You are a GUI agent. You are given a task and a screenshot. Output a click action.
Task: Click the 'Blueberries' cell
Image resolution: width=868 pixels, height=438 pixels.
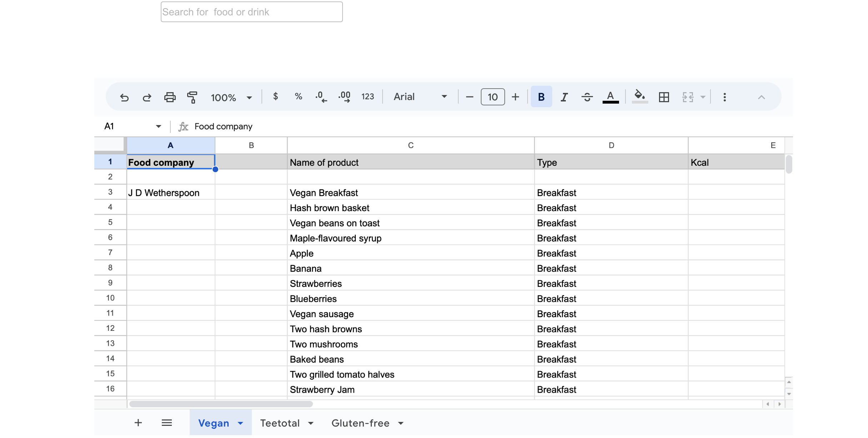[411, 299]
